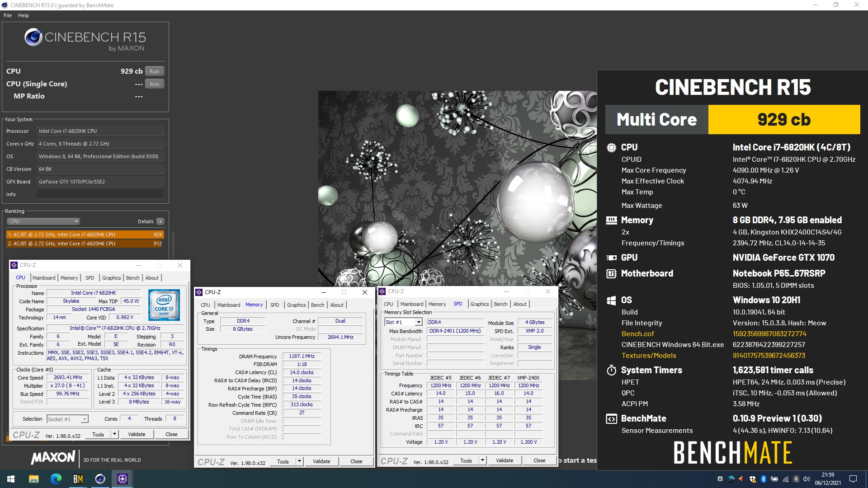Click the Processor field Intel Core i7-6820HK CPU
This screenshot has width=868, height=488.
100,131
